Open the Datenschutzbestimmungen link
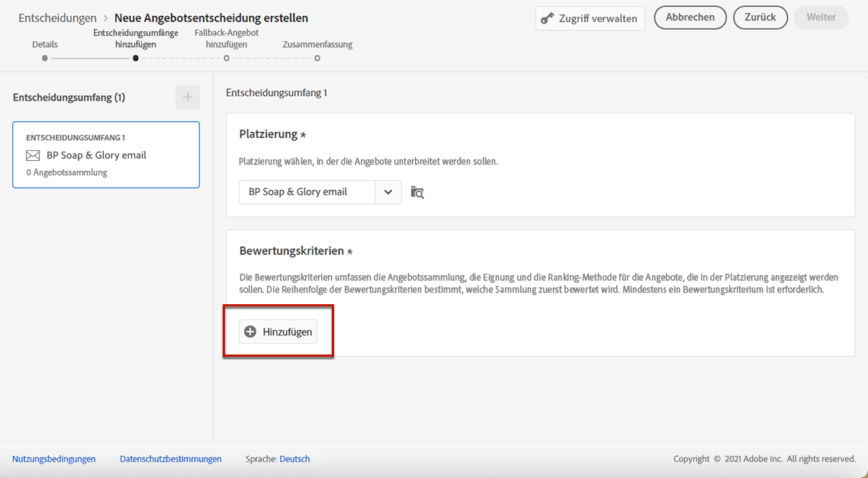This screenshot has width=868, height=478. click(171, 459)
